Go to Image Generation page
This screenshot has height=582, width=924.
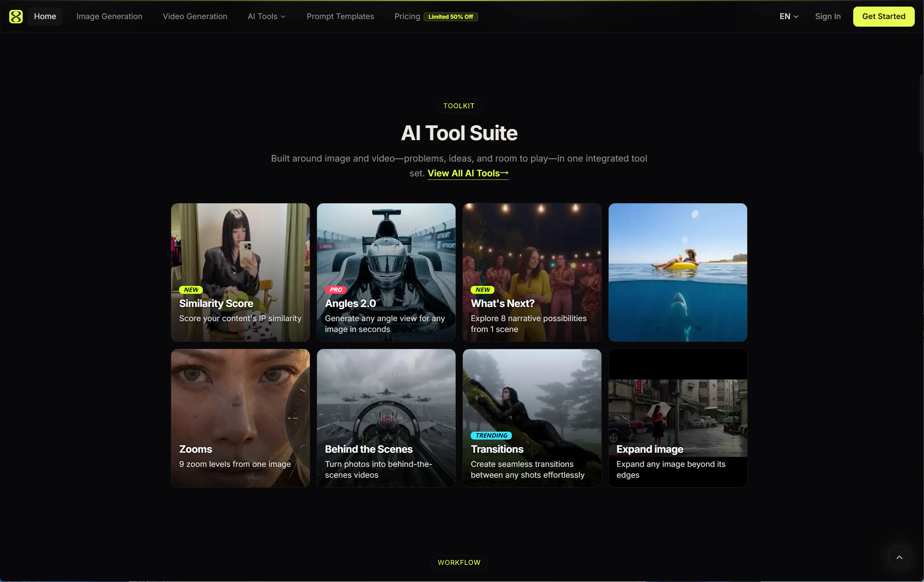click(x=109, y=16)
